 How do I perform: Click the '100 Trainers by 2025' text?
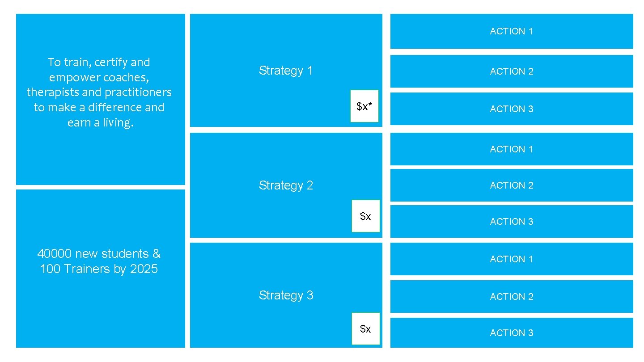pyautogui.click(x=99, y=269)
